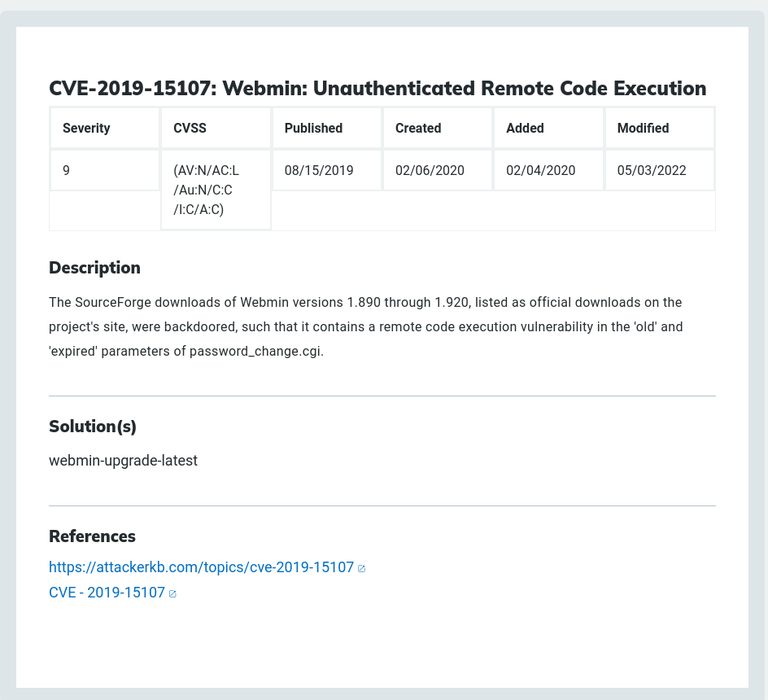This screenshot has height=700, width=768.
Task: Click the modified date 05/03/2022
Action: 652,171
